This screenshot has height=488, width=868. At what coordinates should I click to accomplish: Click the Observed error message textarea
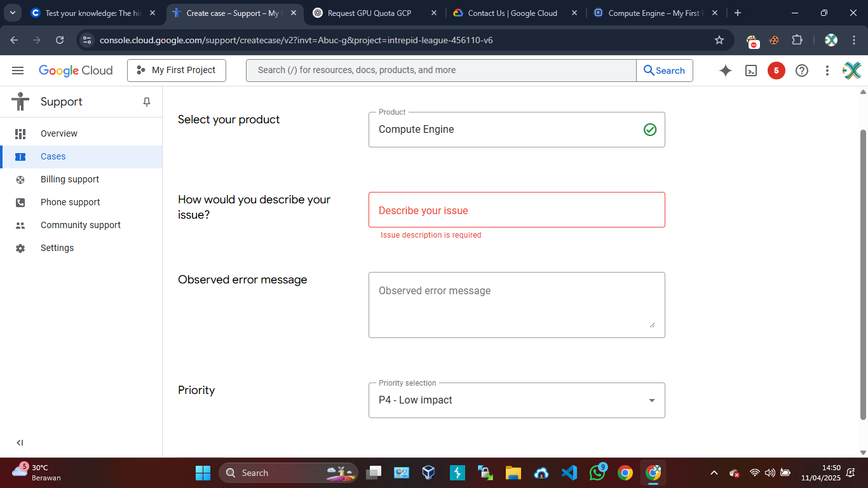(517, 305)
